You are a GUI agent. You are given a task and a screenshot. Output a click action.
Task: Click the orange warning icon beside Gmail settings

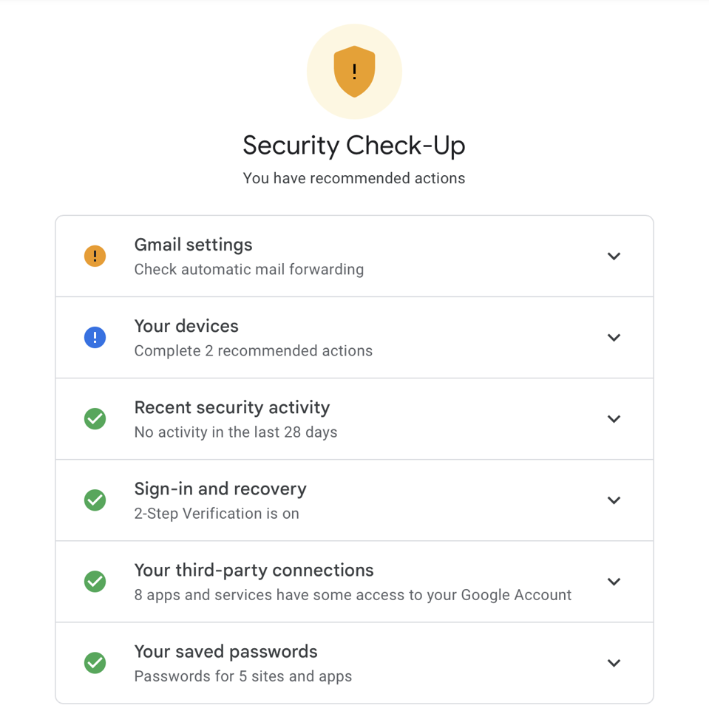click(x=95, y=256)
